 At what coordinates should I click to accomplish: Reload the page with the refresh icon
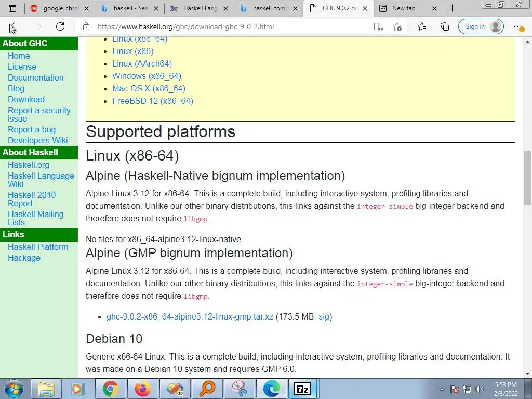tap(60, 26)
